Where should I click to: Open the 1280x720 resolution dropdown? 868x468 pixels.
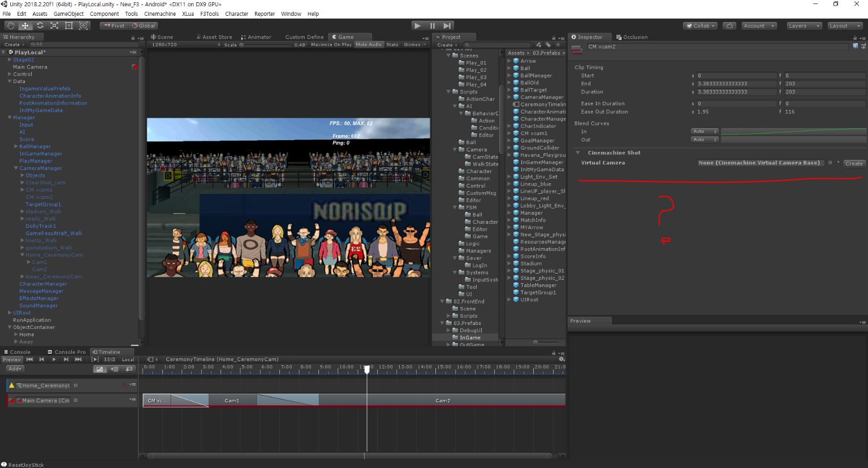(187, 45)
